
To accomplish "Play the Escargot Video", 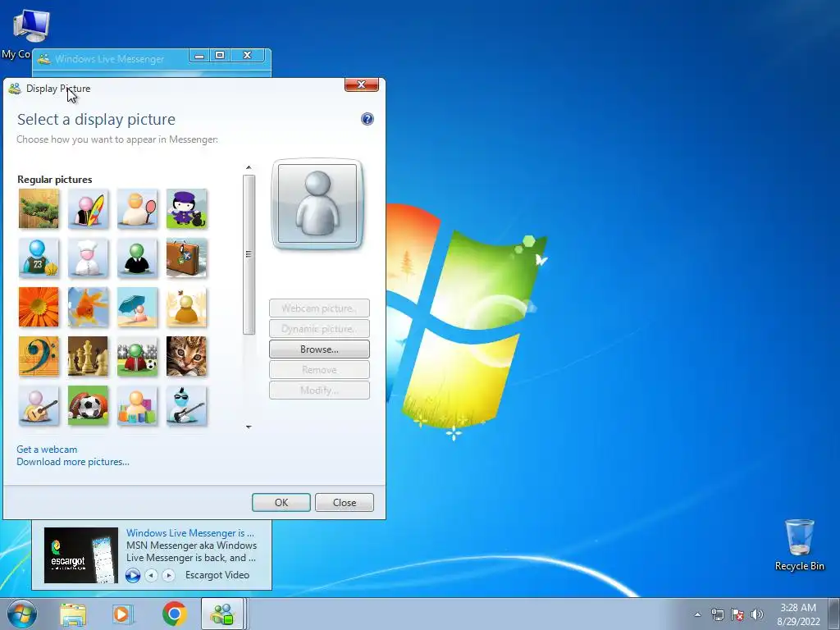I will [x=133, y=575].
